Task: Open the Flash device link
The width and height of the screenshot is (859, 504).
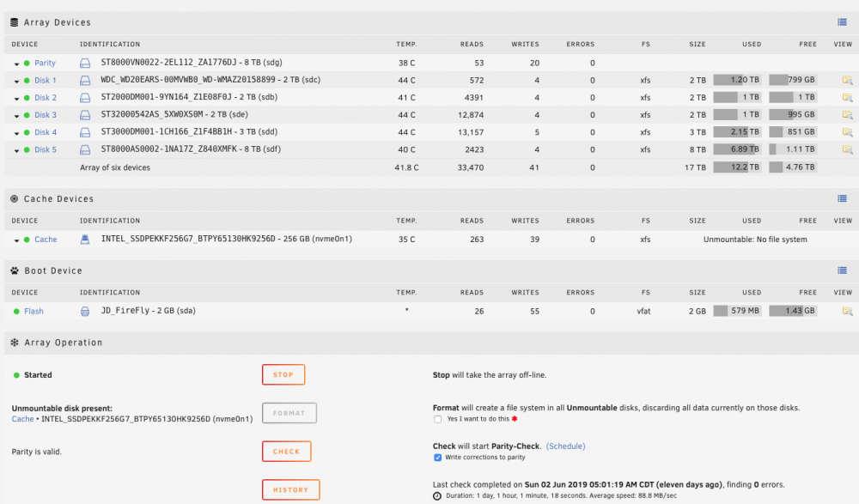Action: [34, 311]
